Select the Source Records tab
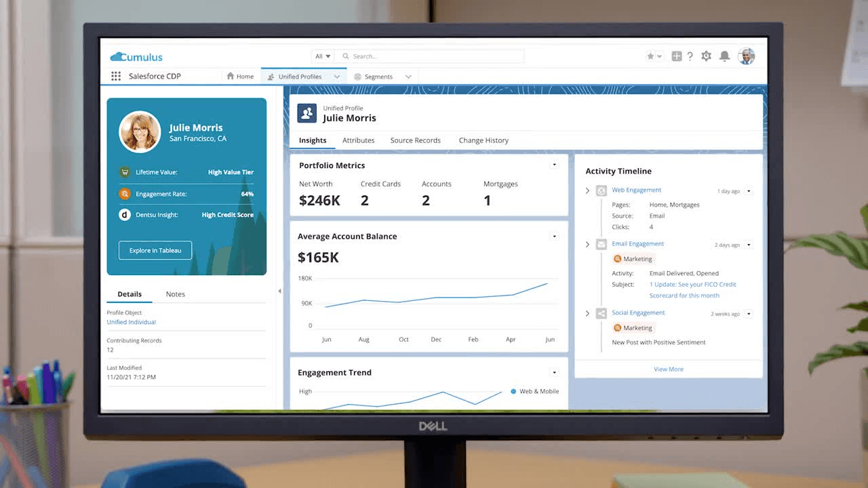Screen dimensions: 868x488 click(416, 140)
